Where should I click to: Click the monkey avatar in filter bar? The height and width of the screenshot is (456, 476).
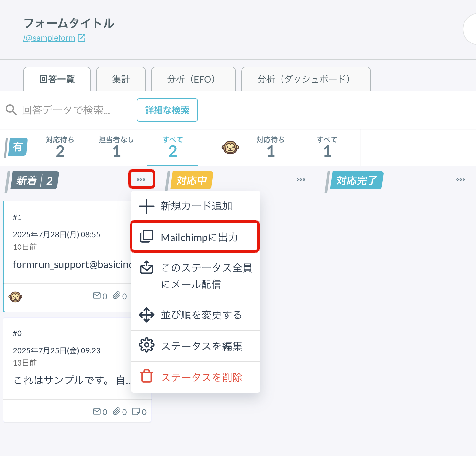click(x=230, y=147)
